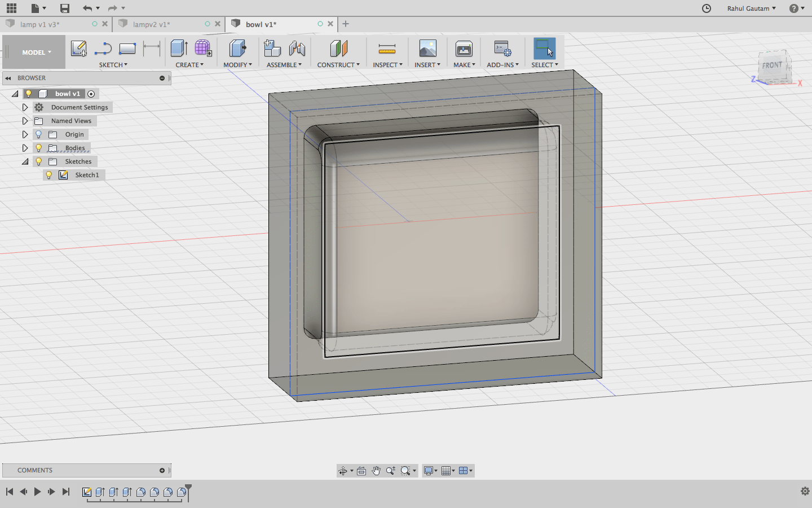This screenshot has width=812, height=508.
Task: Click the Press Pull icon
Action: pyautogui.click(x=237, y=49)
